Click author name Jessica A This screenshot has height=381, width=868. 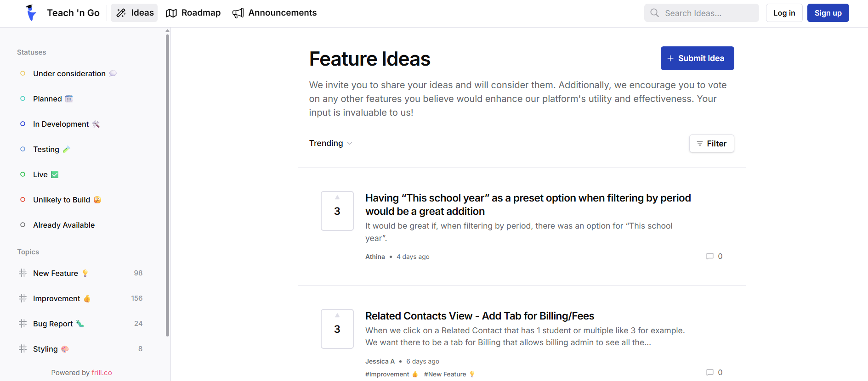(380, 361)
